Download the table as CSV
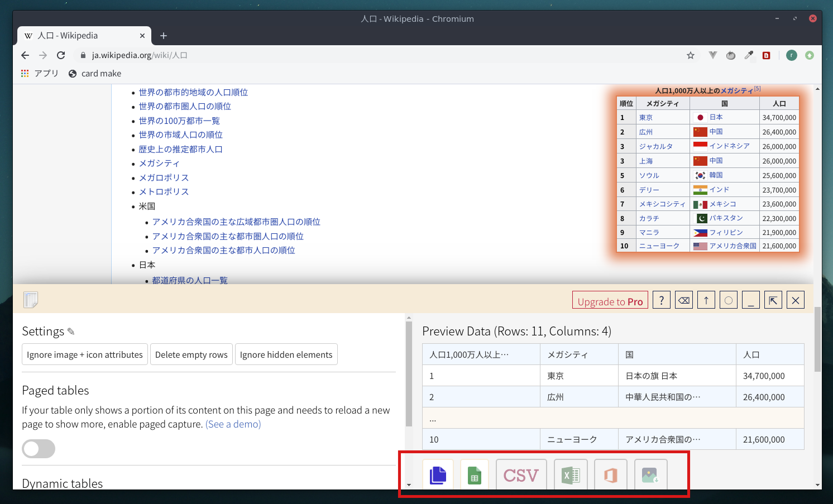833x504 pixels. (521, 475)
